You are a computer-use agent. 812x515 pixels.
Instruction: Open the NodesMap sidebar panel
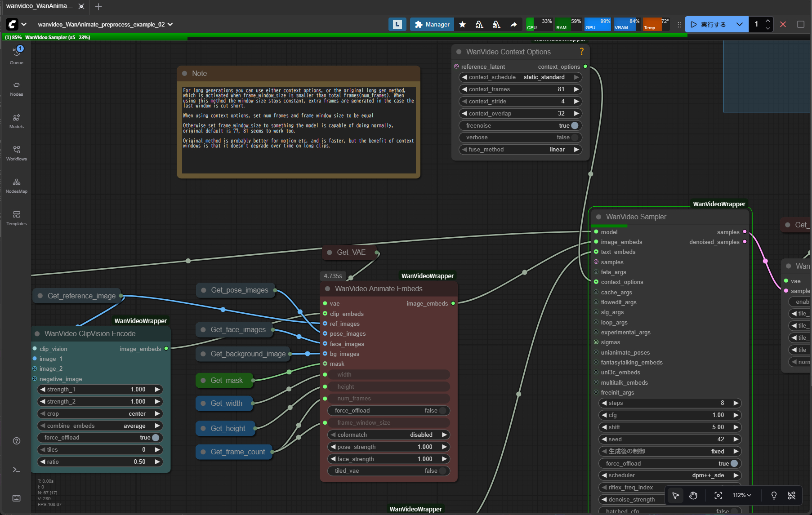click(x=17, y=185)
